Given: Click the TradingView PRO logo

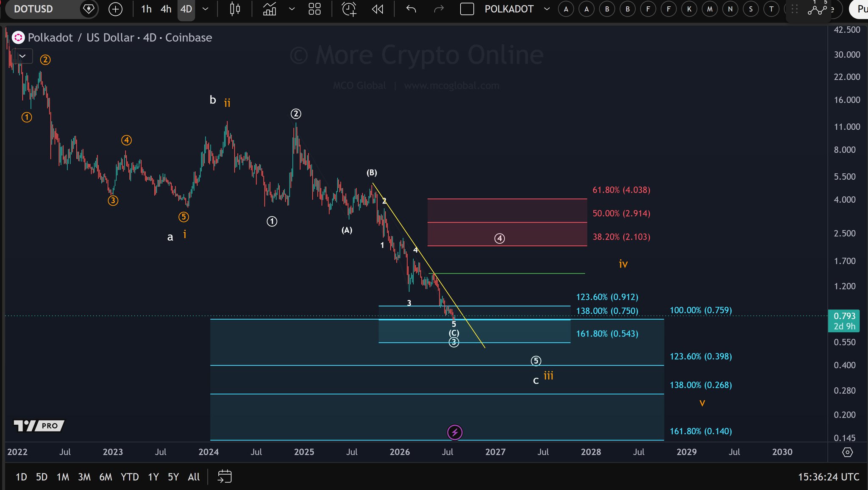Looking at the screenshot, I should [39, 426].
